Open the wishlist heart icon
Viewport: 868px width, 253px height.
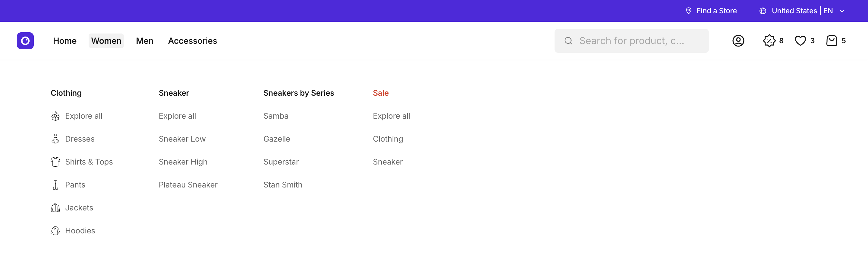800,41
